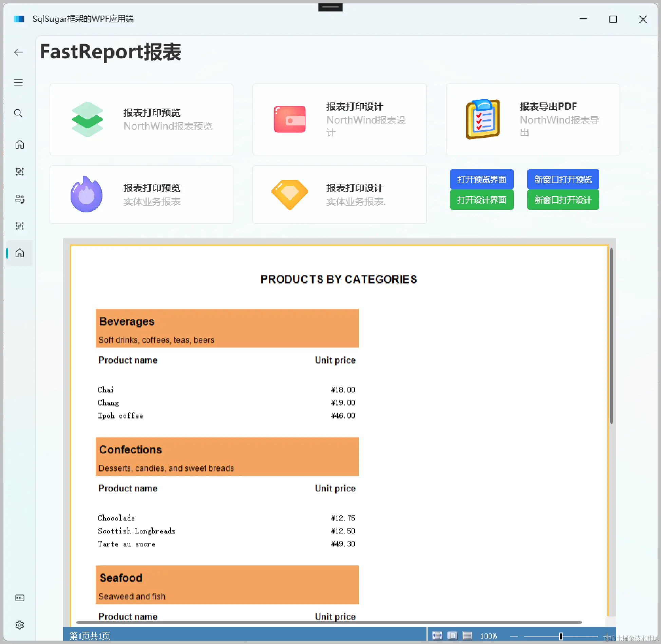This screenshot has width=661, height=644.
Task: Adjust the report zoom slider handle
Action: [561, 636]
